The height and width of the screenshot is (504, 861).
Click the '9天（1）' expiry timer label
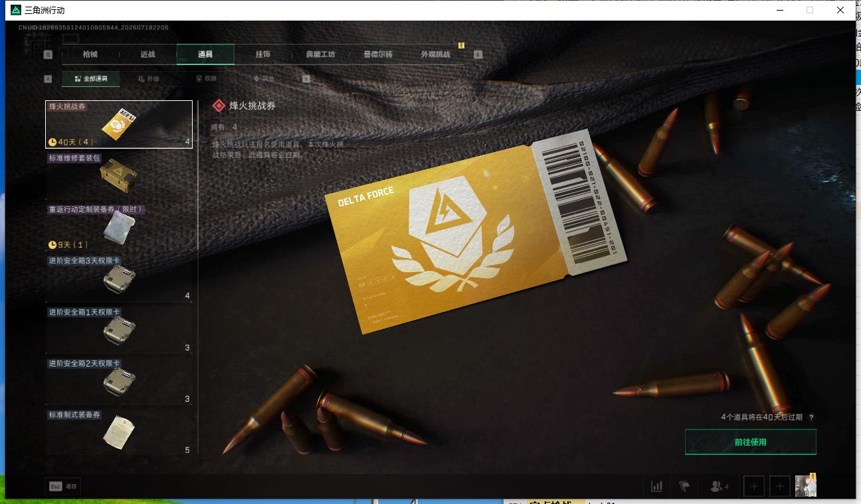coord(68,245)
